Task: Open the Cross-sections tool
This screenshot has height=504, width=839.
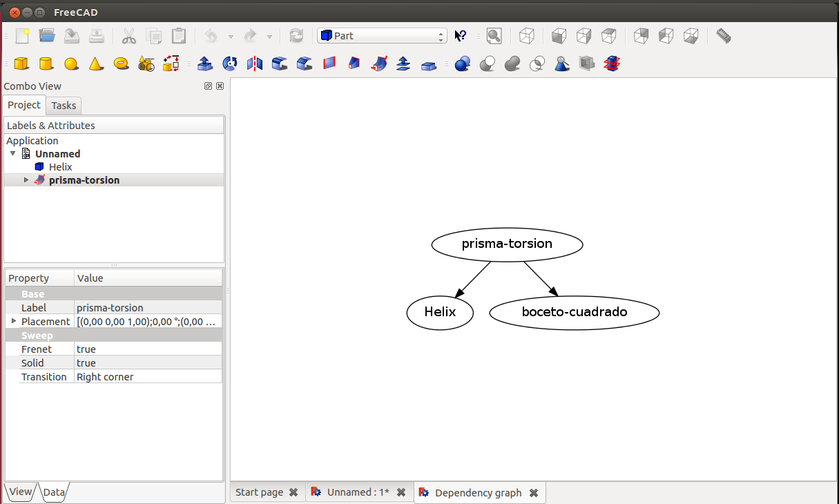Action: [x=611, y=64]
